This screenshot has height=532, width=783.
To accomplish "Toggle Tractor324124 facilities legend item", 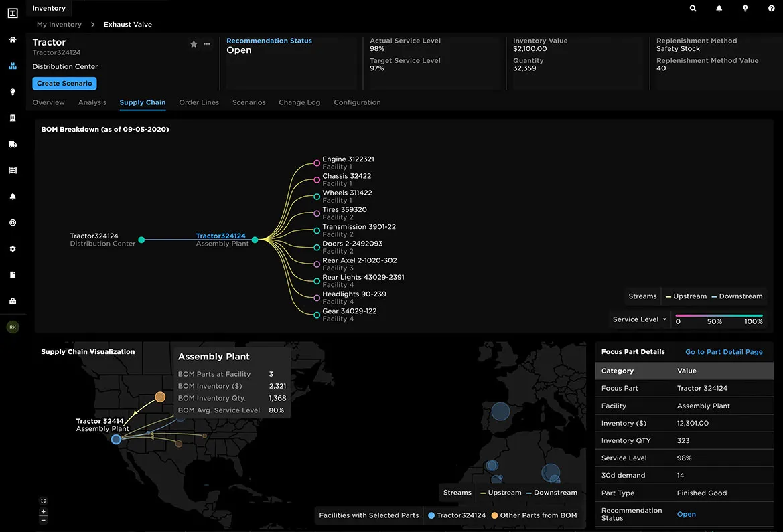I will pyautogui.click(x=456, y=515).
